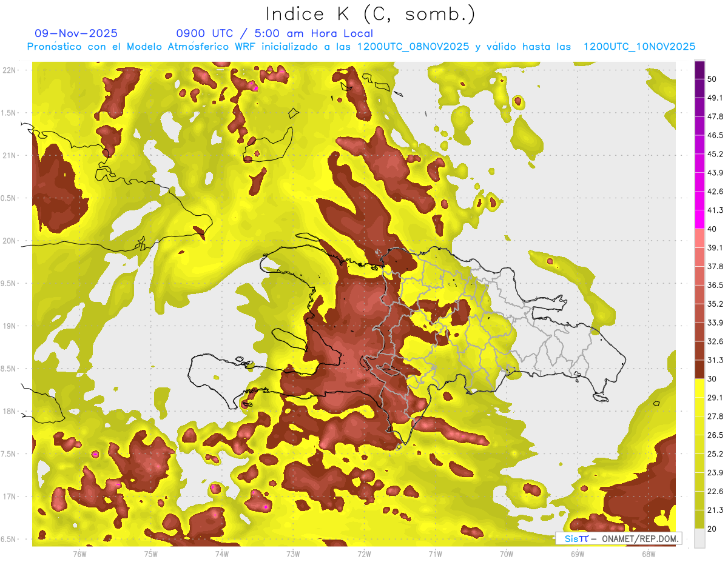728x562 pixels.
Task: Click the colorbar value "49.1"
Action: (715, 98)
